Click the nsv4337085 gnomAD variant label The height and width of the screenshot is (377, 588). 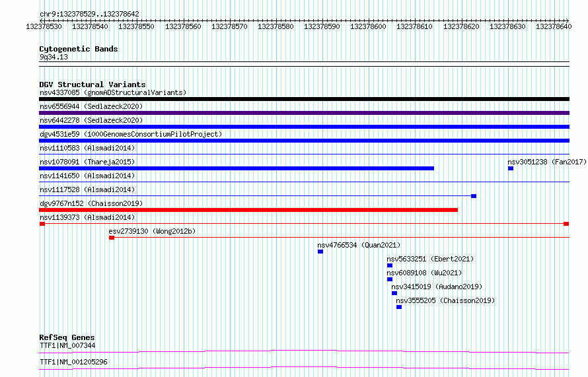pos(113,92)
